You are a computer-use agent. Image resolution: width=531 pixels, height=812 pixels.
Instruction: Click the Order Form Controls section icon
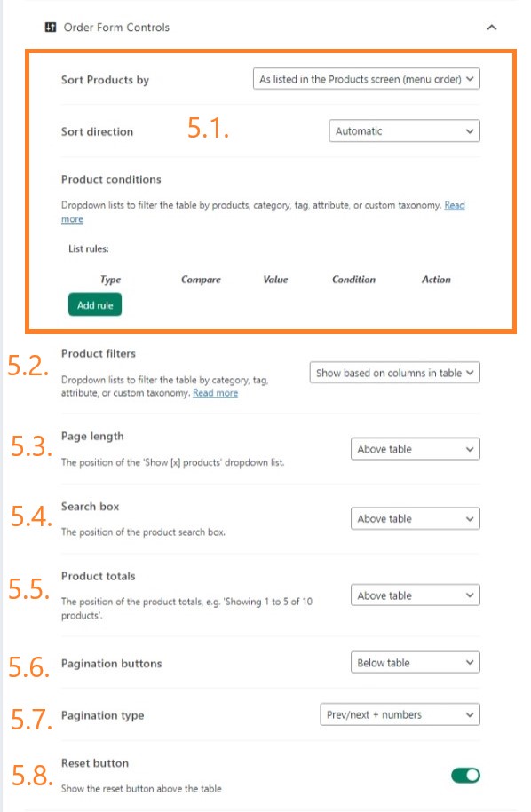point(51,27)
